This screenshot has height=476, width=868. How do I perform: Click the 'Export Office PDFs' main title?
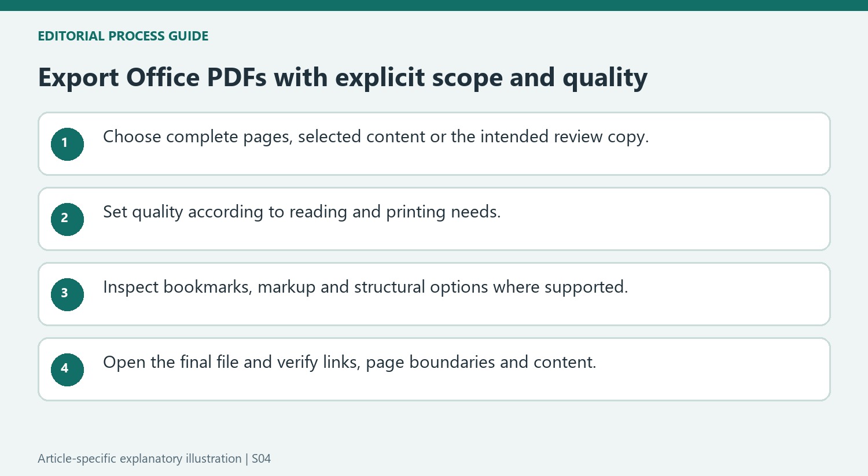[343, 78]
